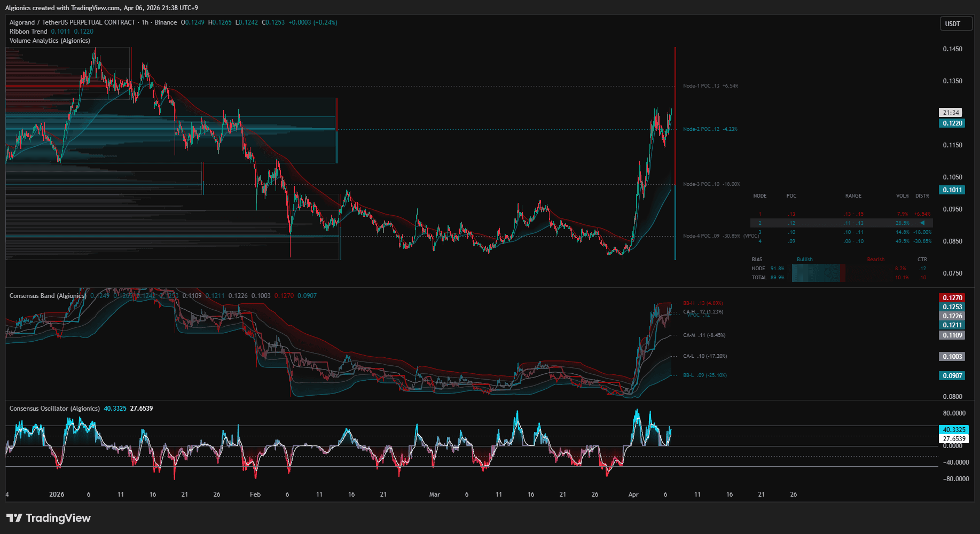980x534 pixels.
Task: Click the 49.5% volume cell
Action: coord(903,241)
